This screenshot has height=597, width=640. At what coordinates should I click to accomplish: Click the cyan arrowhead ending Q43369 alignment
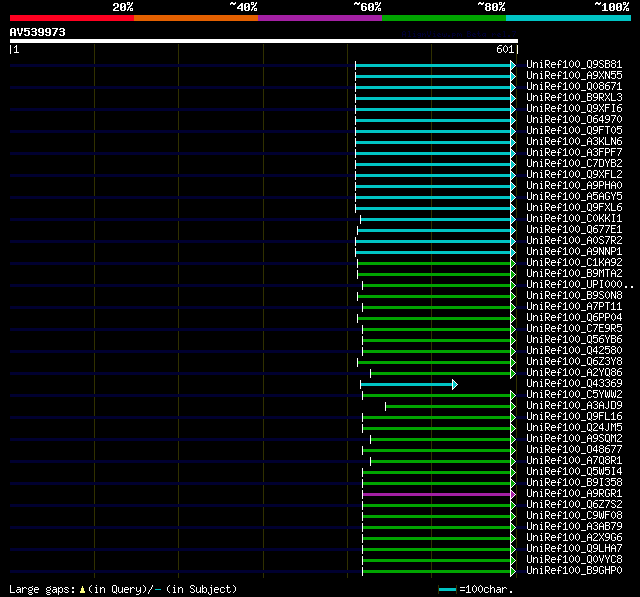coord(455,384)
